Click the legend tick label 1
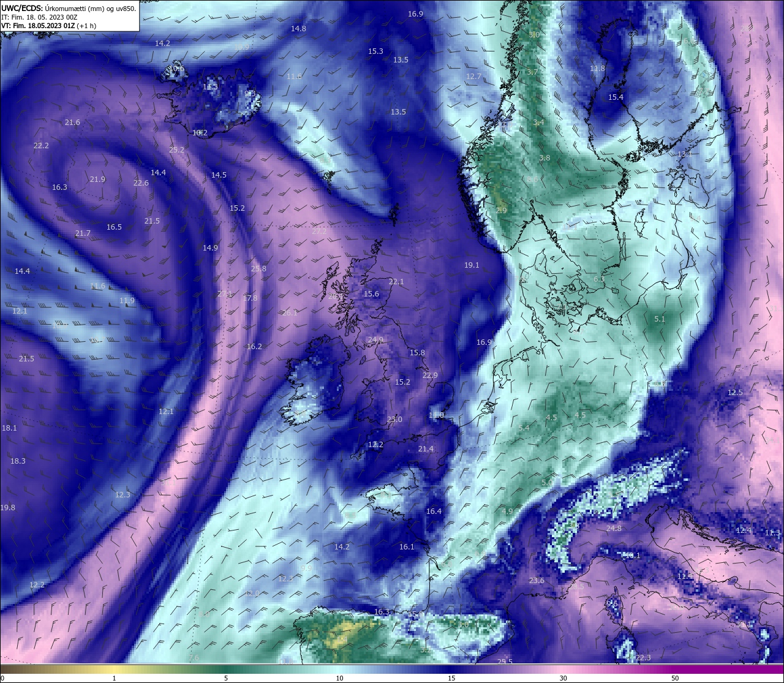784x683 pixels. 115,678
